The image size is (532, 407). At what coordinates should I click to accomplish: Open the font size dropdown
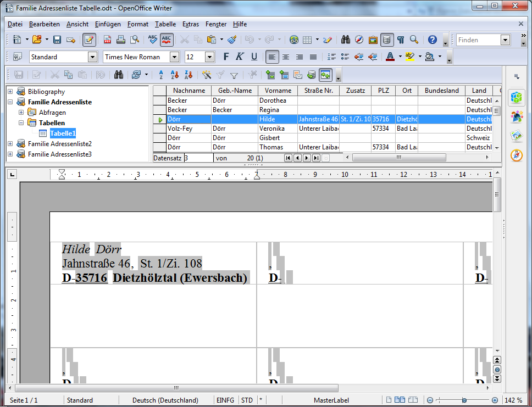tap(209, 57)
